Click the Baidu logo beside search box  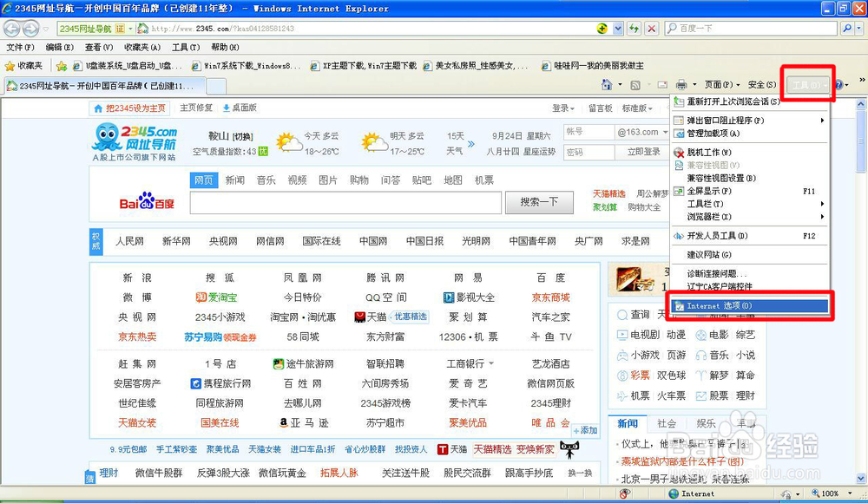point(147,203)
